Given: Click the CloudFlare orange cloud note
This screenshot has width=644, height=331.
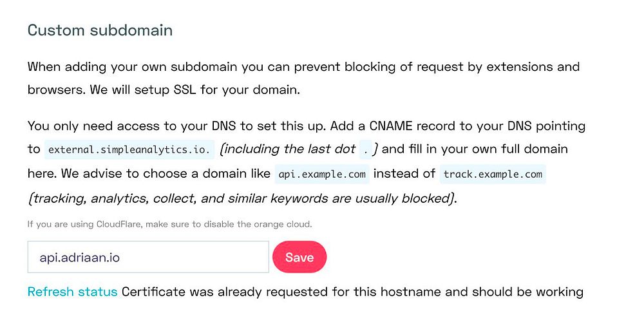Looking at the screenshot, I should click(169, 224).
